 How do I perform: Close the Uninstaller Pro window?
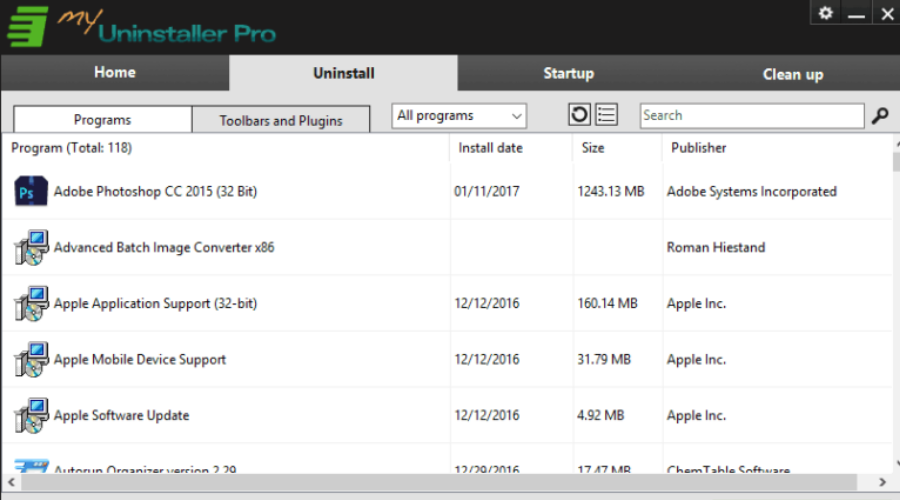click(x=887, y=13)
